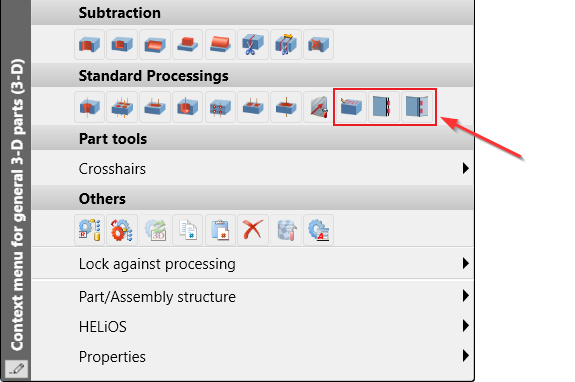The width and height of the screenshot is (575, 382).
Task: Click the scissors icon with yellow arrow
Action: [286, 45]
